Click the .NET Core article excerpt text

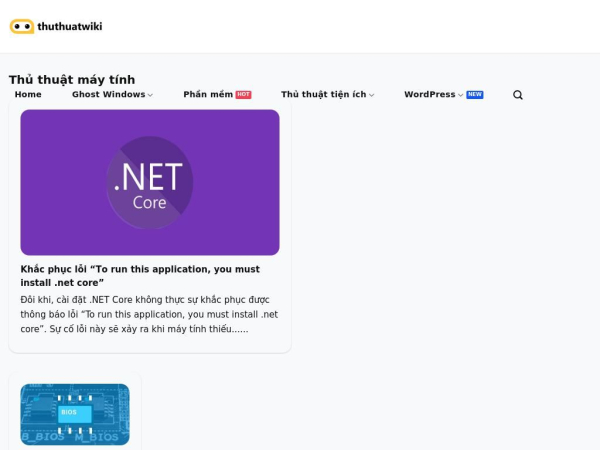[x=149, y=314]
